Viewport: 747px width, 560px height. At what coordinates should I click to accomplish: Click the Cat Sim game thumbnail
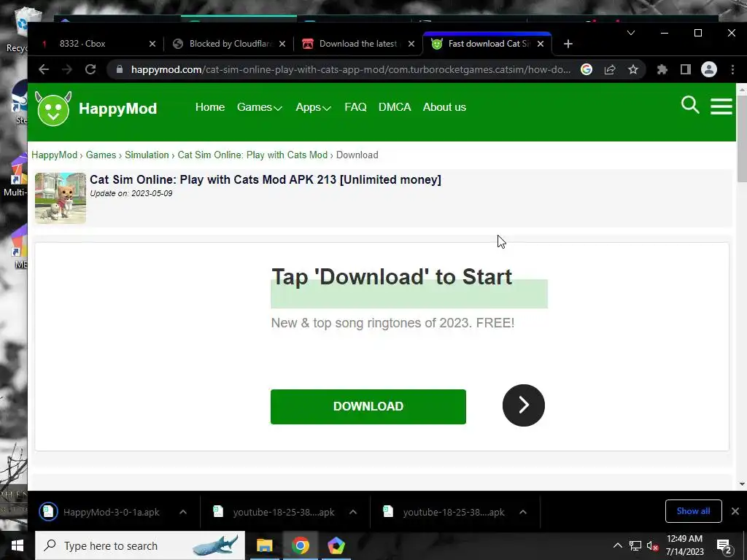click(x=61, y=198)
